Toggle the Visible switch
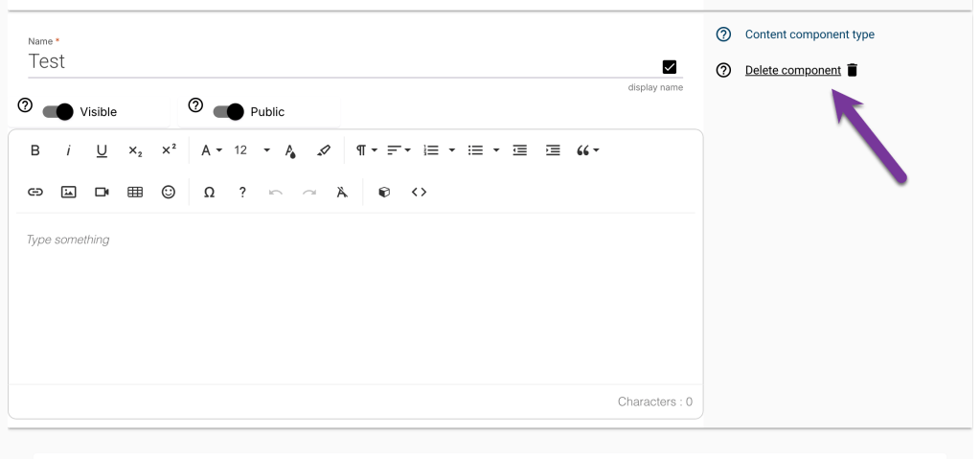The width and height of the screenshot is (980, 459). [57, 112]
